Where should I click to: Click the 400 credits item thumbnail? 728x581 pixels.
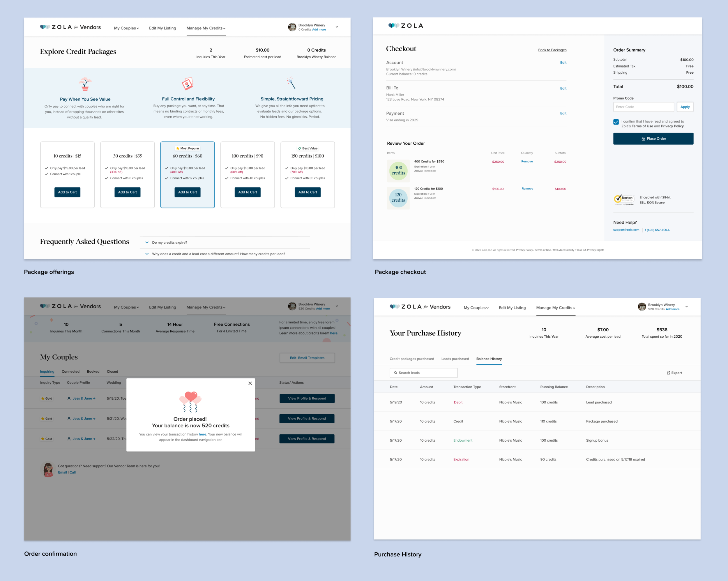point(398,171)
